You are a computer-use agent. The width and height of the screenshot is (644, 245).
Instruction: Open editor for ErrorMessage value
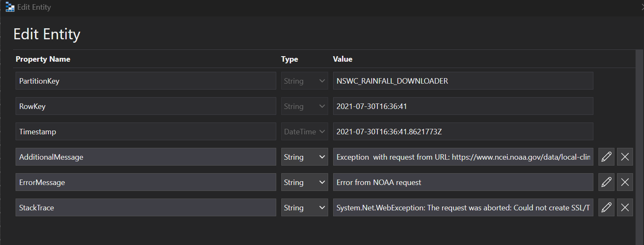(606, 182)
